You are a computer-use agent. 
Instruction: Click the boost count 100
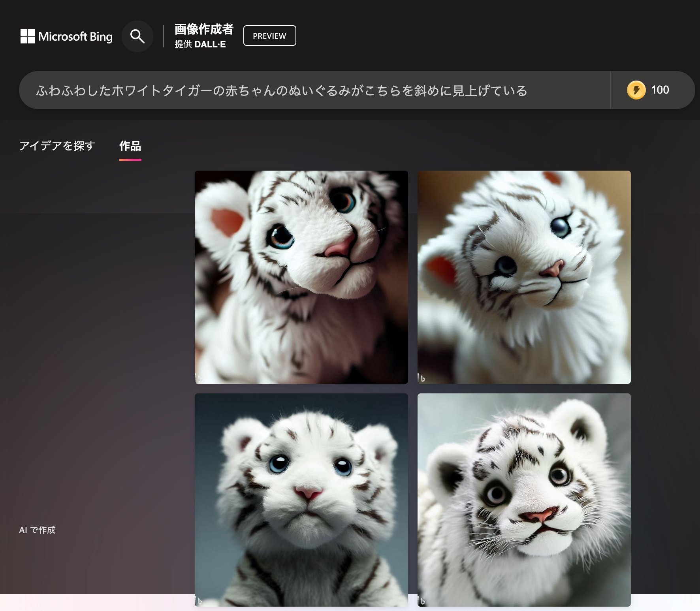[x=660, y=90]
